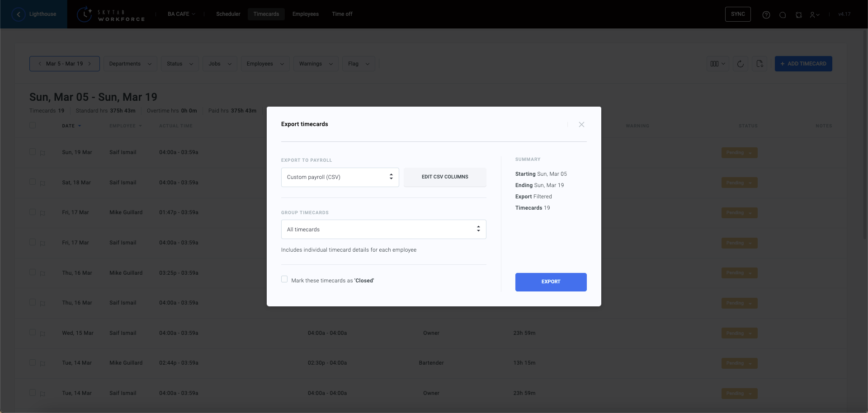This screenshot has width=868, height=413.
Task: Open the Time off tab
Action: pyautogui.click(x=342, y=14)
